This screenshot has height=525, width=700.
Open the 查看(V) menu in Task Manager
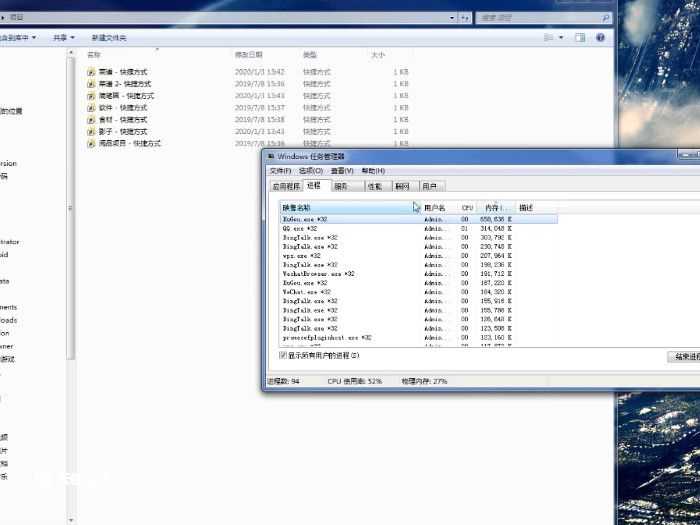tap(342, 171)
